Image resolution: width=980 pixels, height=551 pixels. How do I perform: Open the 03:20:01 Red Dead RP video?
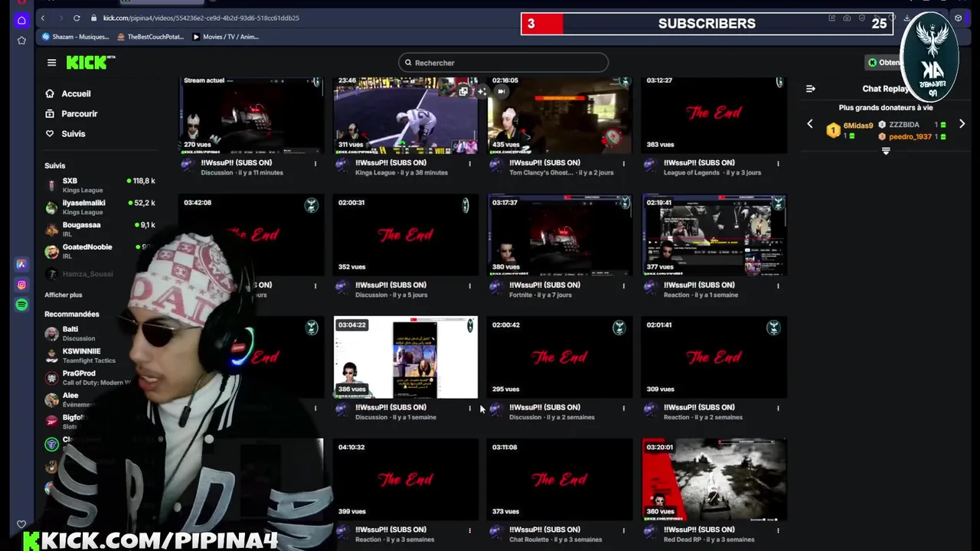[714, 480]
